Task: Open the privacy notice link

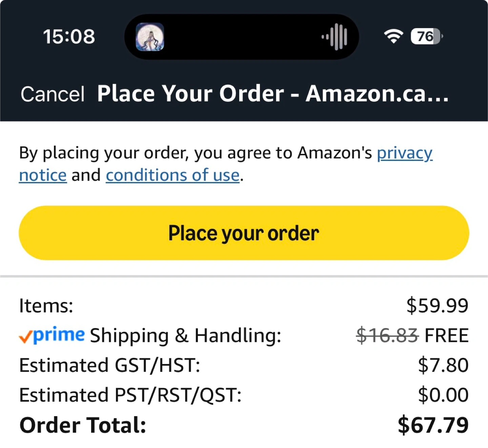Action: 404,153
